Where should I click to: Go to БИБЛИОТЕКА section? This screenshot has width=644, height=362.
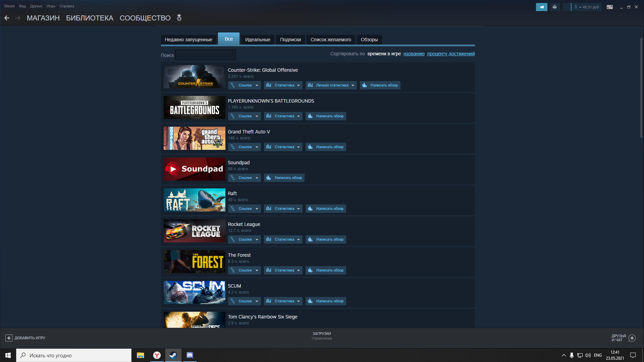coord(90,18)
